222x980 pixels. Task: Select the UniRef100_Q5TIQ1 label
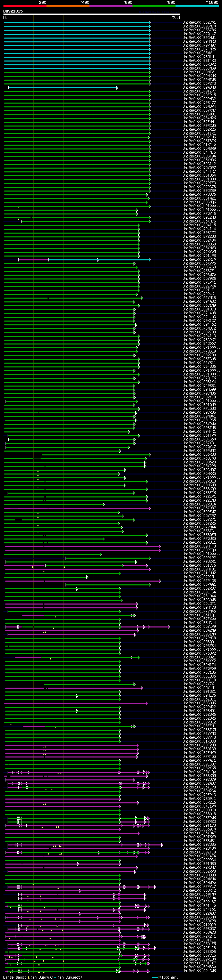[199, 615]
